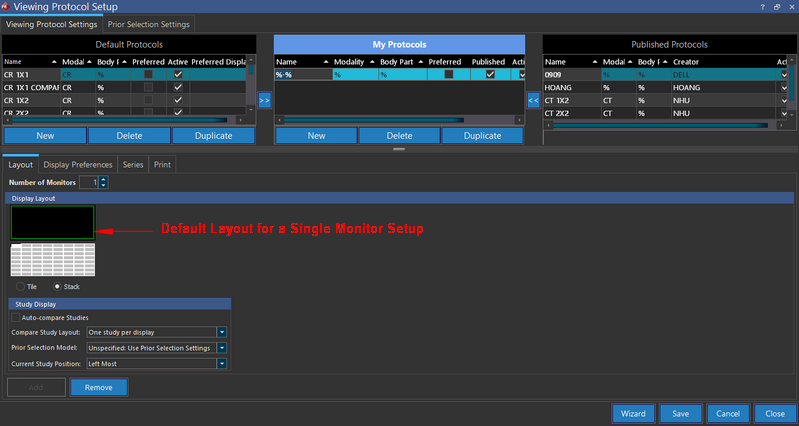Click the Number of Monitors spinner arrows

click(103, 183)
